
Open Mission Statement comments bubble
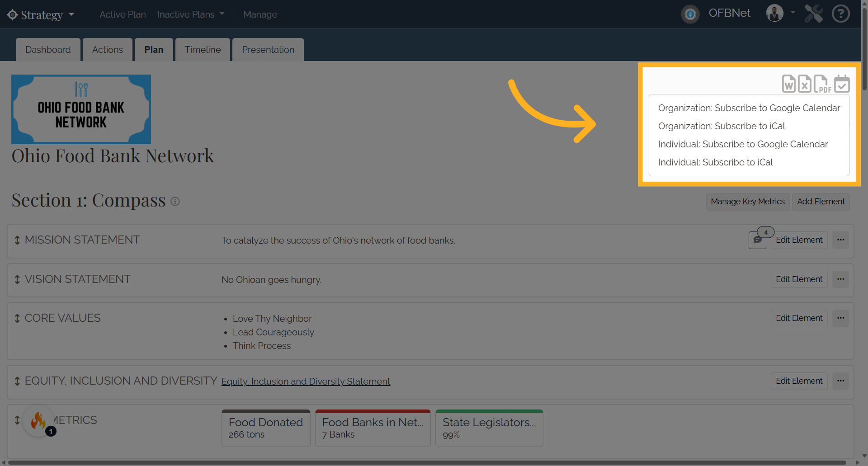tap(758, 240)
